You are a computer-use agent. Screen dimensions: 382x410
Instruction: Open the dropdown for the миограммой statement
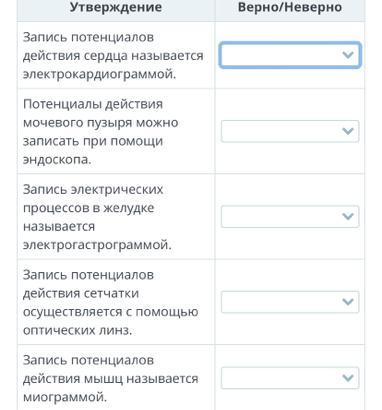(290, 378)
